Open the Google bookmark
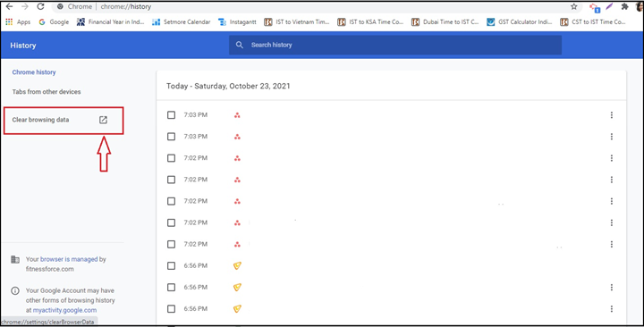Viewport: 644px width, 327px height. (54, 22)
